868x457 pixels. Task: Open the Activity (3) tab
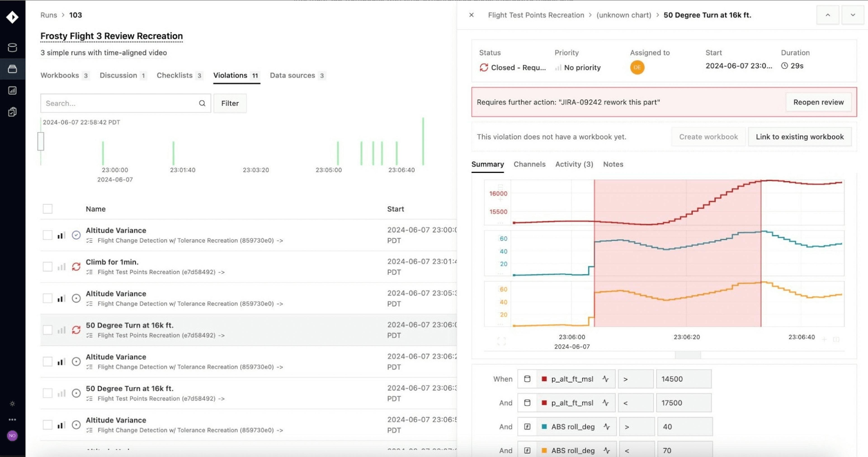(x=574, y=164)
